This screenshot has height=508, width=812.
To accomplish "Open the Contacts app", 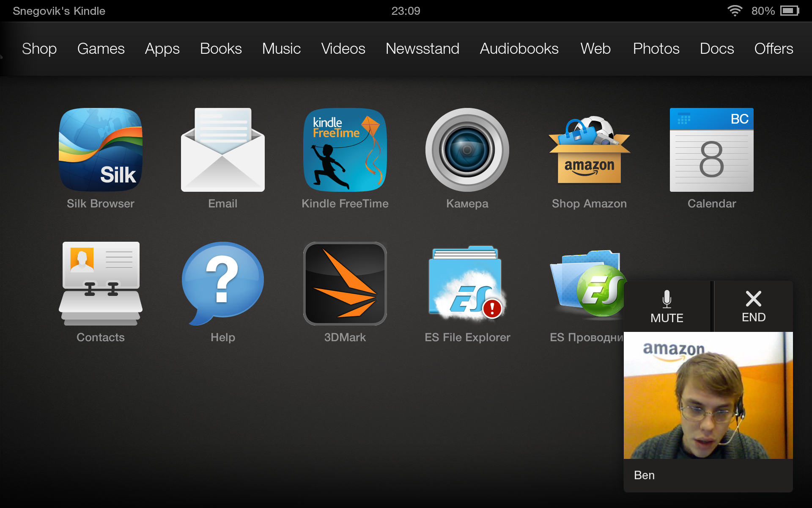I will [x=101, y=284].
